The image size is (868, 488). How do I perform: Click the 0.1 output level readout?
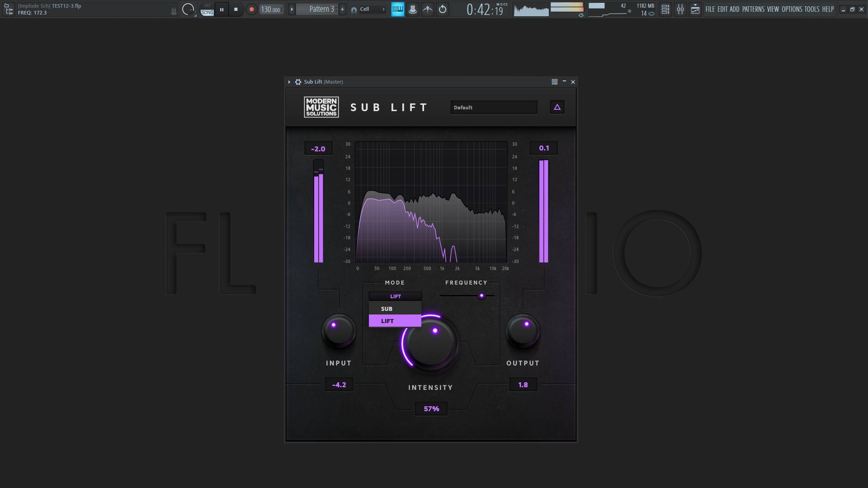pyautogui.click(x=544, y=148)
